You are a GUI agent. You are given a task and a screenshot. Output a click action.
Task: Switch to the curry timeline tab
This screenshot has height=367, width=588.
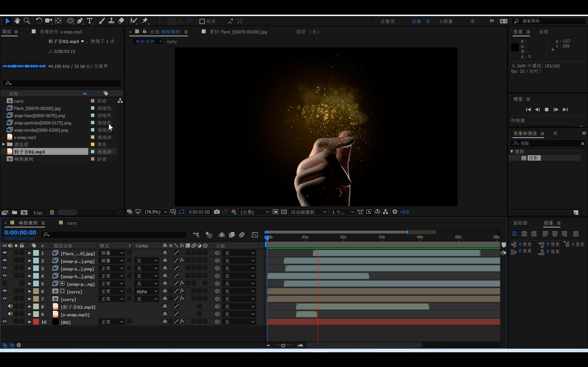[x=71, y=223]
